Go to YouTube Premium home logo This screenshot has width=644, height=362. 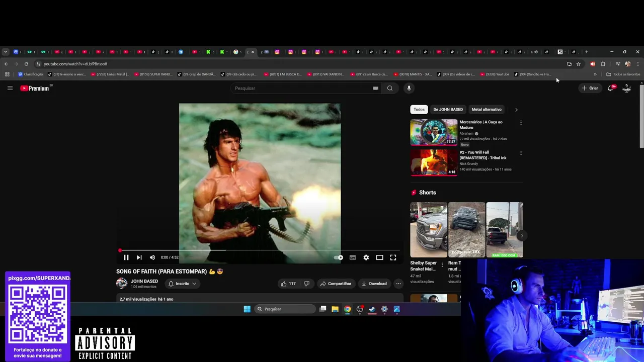35,88
